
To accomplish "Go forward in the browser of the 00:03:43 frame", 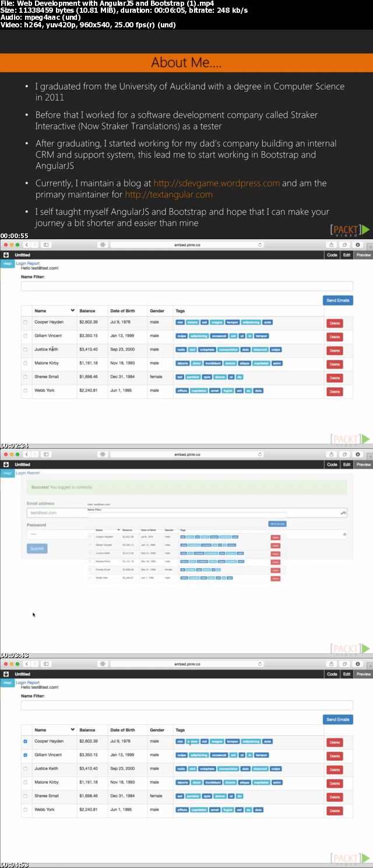I will point(35,454).
